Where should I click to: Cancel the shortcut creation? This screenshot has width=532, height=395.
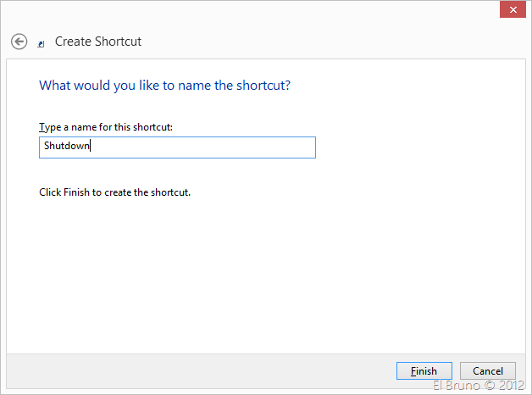coord(488,370)
